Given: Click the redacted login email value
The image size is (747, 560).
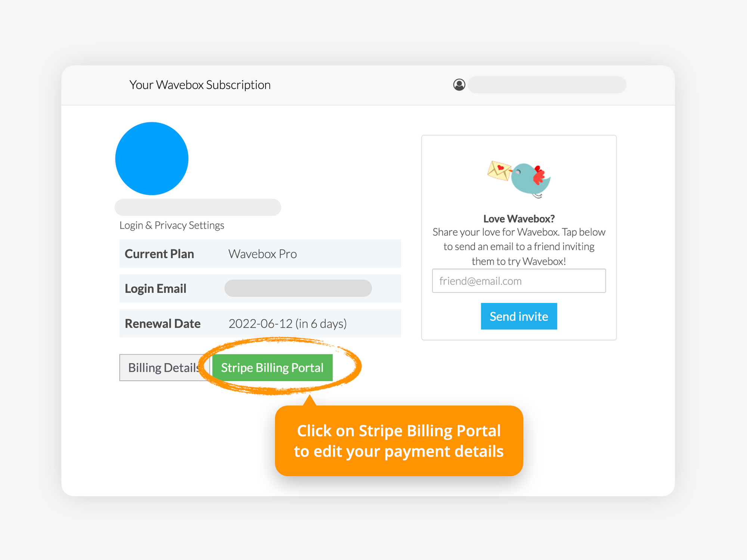Looking at the screenshot, I should pyautogui.click(x=298, y=288).
